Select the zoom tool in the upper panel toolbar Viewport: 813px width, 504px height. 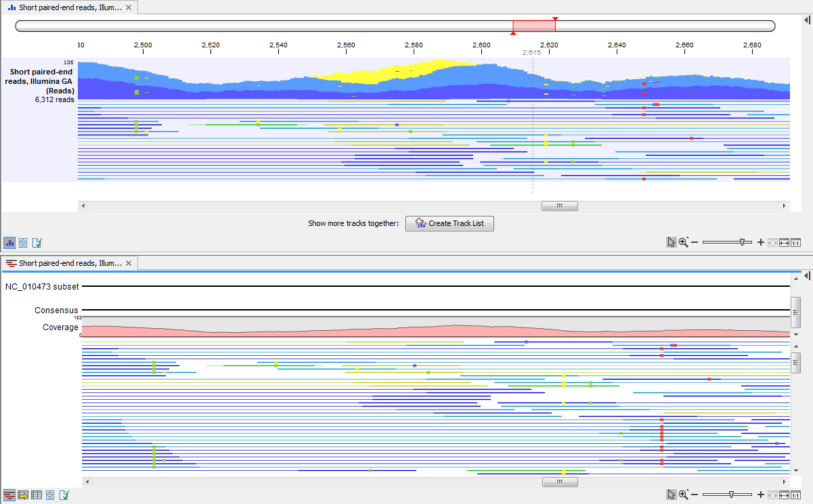click(683, 242)
